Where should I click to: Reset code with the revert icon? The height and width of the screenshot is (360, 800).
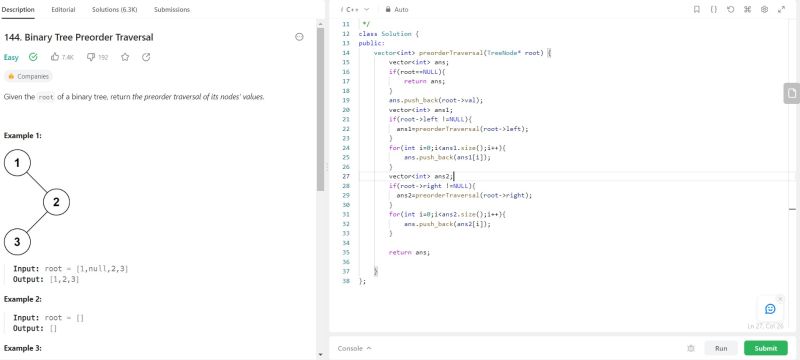731,9
